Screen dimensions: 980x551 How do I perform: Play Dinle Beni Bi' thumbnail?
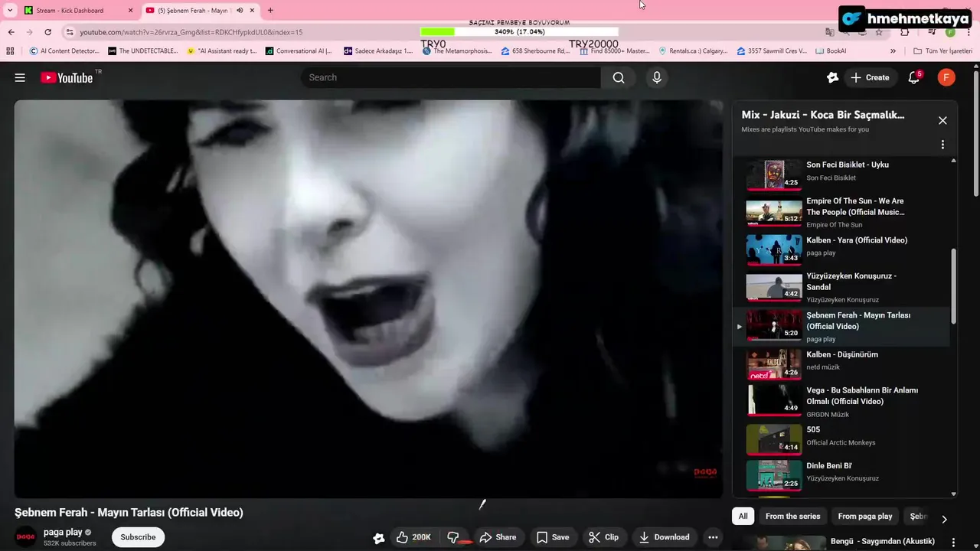click(774, 475)
